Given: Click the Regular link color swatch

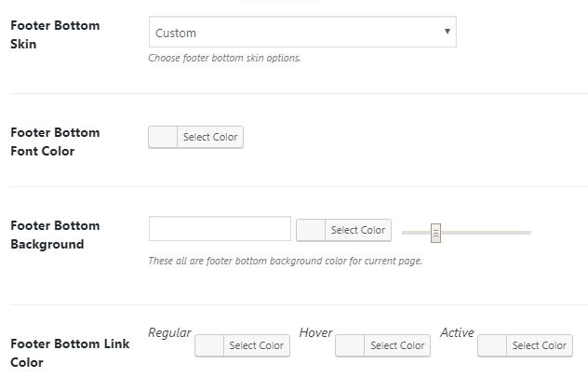Looking at the screenshot, I should [x=209, y=346].
